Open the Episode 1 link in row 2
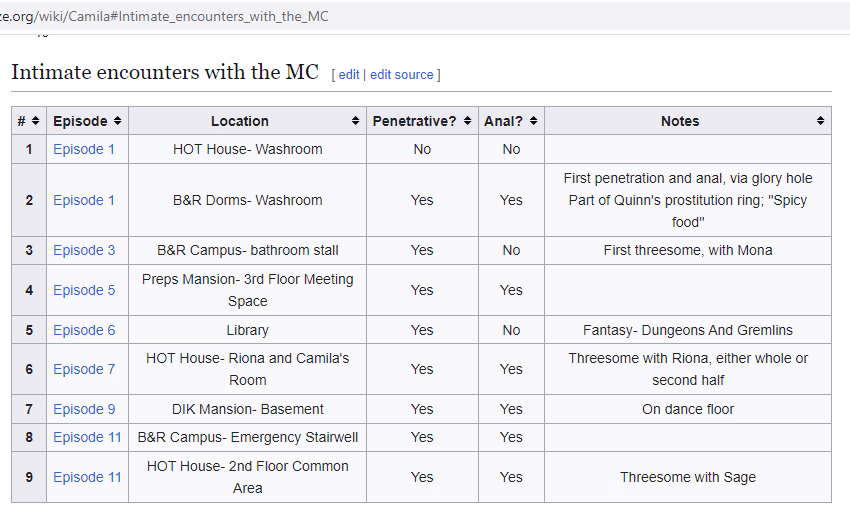This screenshot has width=850, height=520. coord(84,200)
